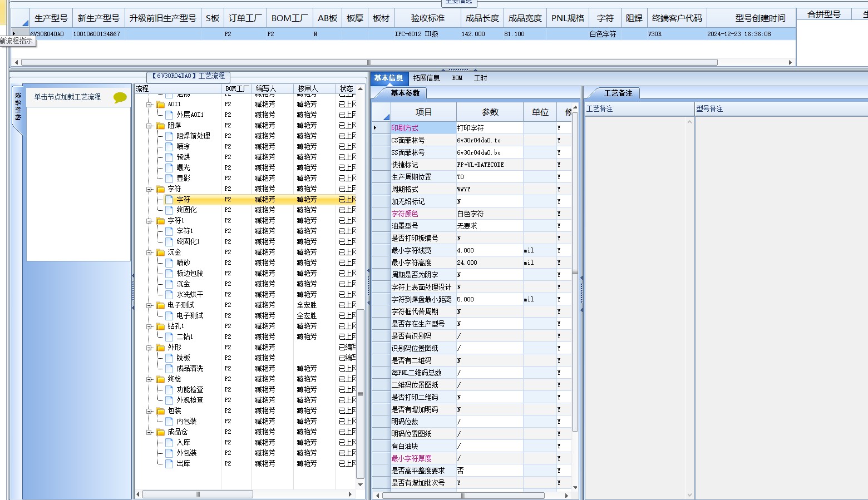This screenshot has height=500, width=868.
Task: Click the 打印字符 parameter value cell
Action: click(x=490, y=128)
